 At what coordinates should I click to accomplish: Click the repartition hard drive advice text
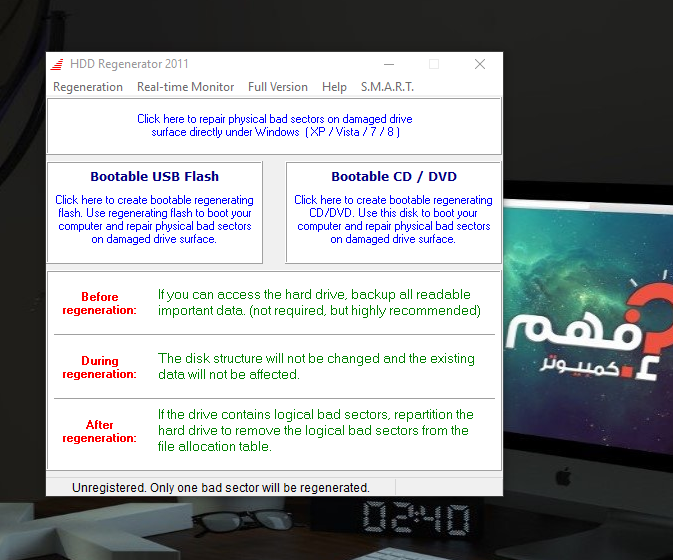[x=315, y=430]
